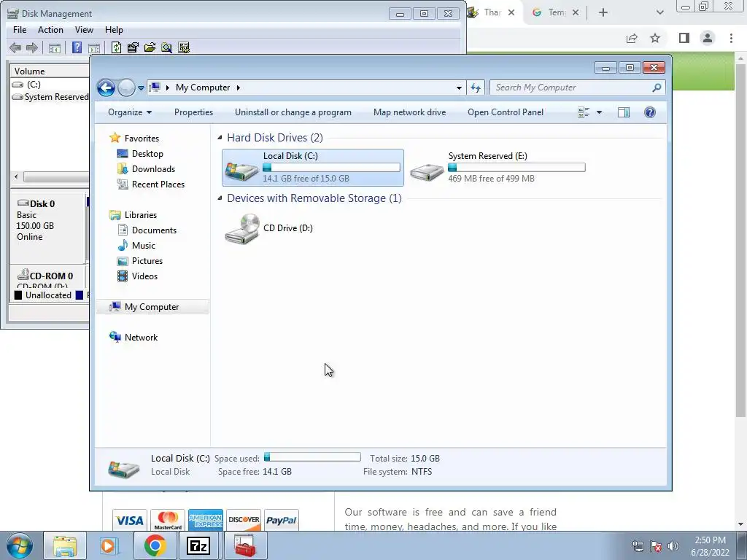Share this page icon in Chrome

coord(632,38)
